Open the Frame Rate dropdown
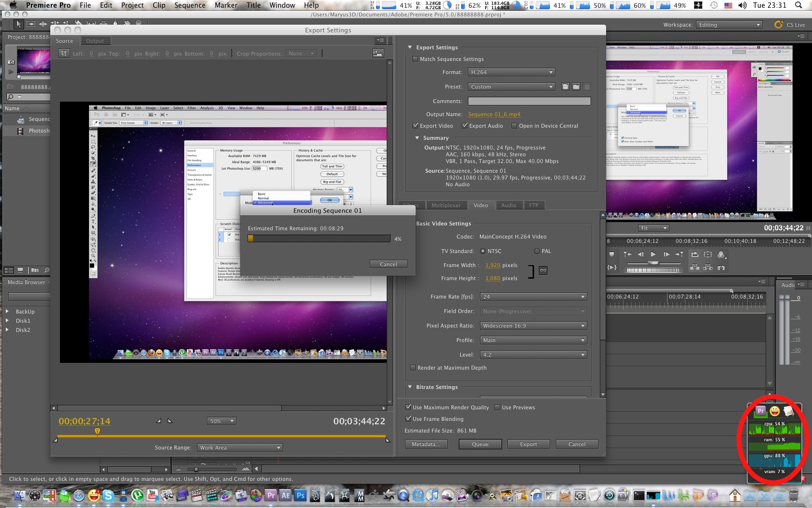This screenshot has width=812, height=508. pos(533,297)
